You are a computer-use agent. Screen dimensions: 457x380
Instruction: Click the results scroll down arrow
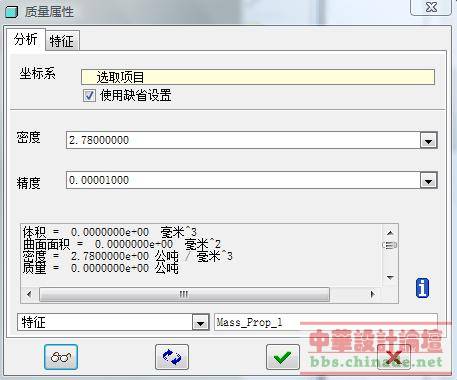[390, 277]
